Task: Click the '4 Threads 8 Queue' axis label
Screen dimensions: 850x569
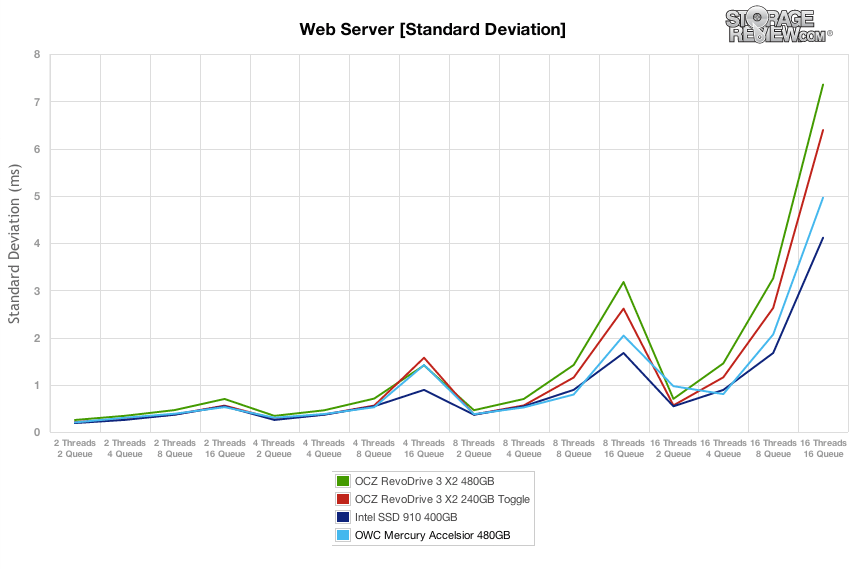Action: coord(374,449)
